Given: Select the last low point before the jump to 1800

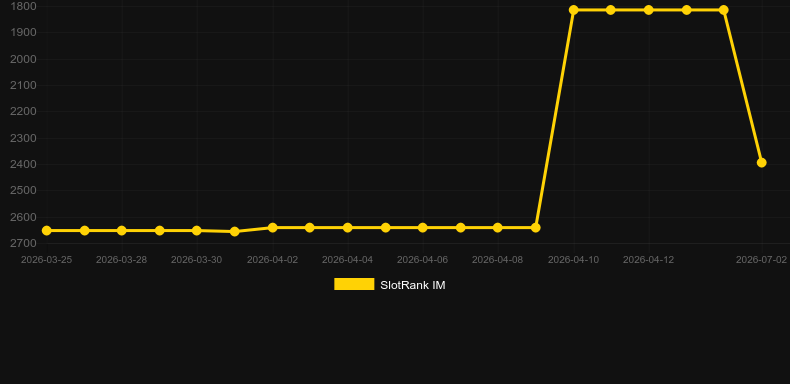Looking at the screenshot, I should pos(536,228).
